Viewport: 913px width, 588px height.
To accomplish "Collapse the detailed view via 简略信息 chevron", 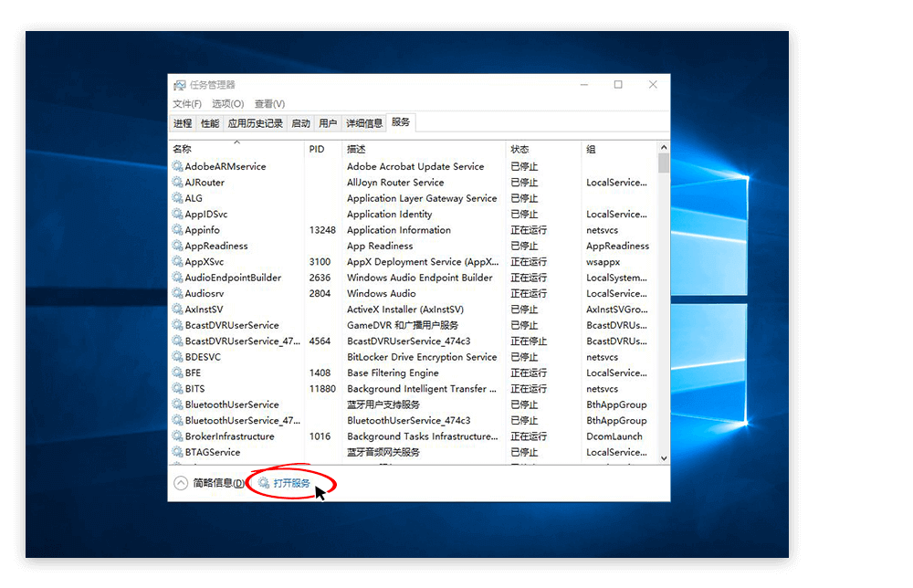I will point(181,482).
